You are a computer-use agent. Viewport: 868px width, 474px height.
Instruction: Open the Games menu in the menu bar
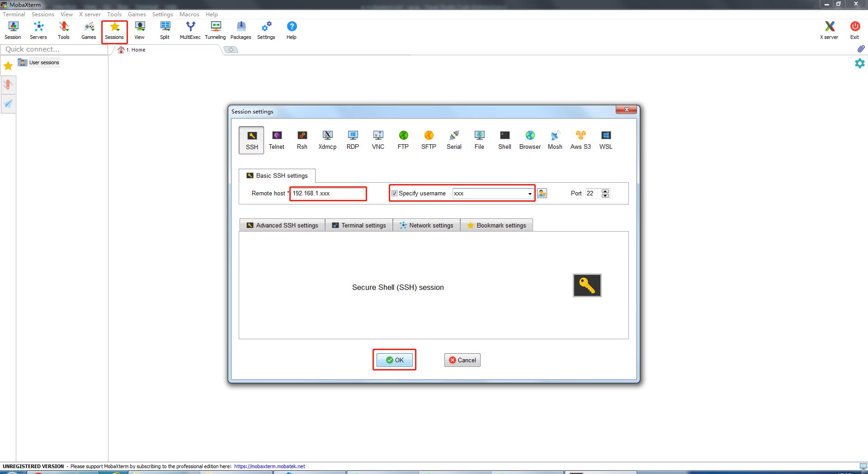[137, 14]
